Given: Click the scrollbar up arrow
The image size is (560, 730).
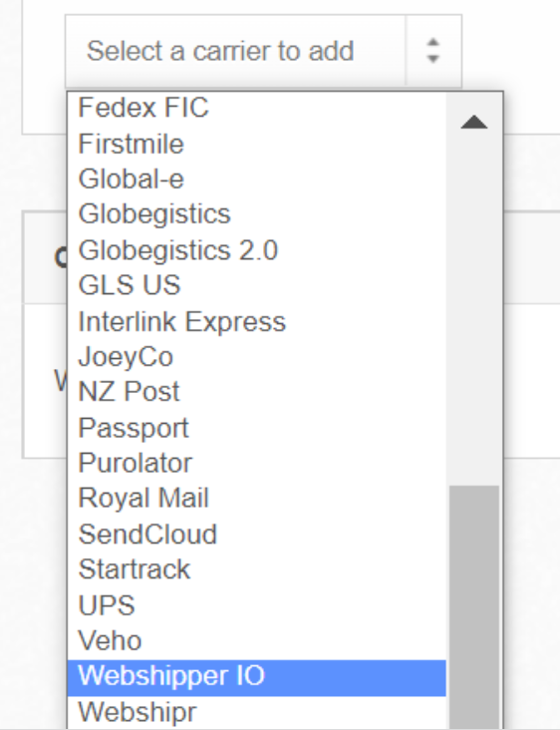Looking at the screenshot, I should point(474,123).
